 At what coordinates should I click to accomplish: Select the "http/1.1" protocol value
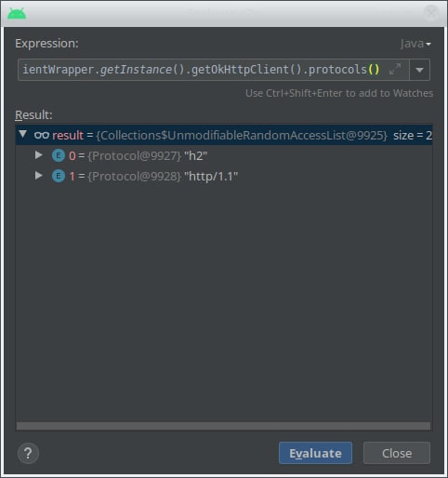point(211,177)
